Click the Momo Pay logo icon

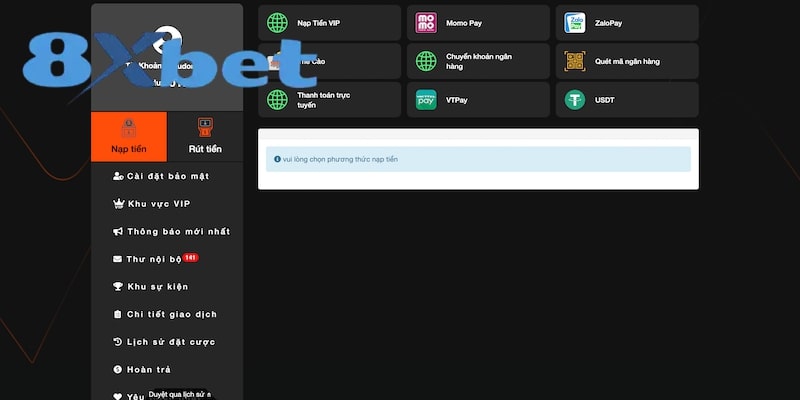point(426,22)
